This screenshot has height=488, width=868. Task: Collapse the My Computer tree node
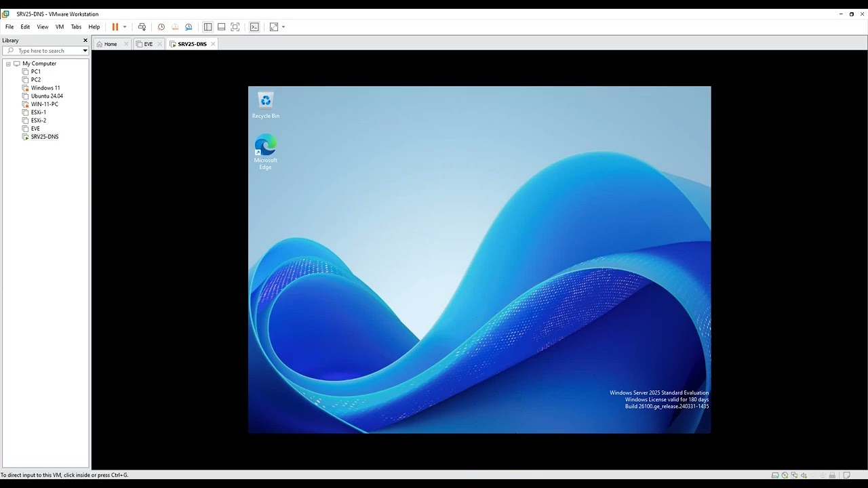click(8, 64)
